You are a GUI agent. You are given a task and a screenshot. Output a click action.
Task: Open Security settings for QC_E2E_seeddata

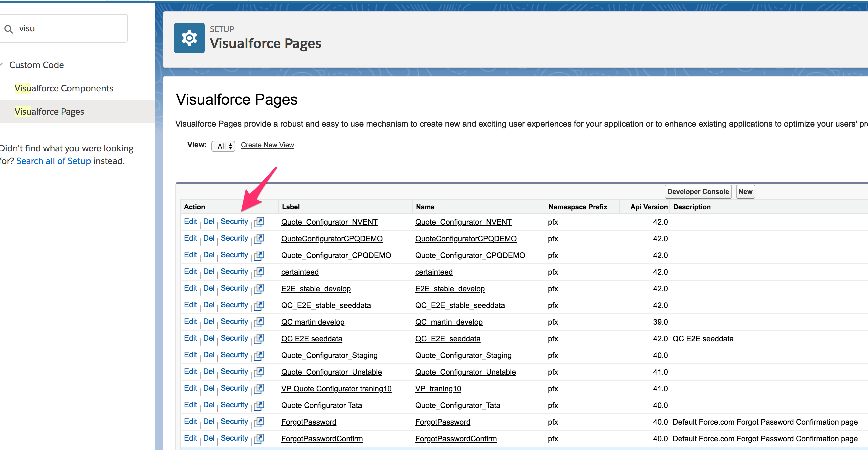(234, 338)
